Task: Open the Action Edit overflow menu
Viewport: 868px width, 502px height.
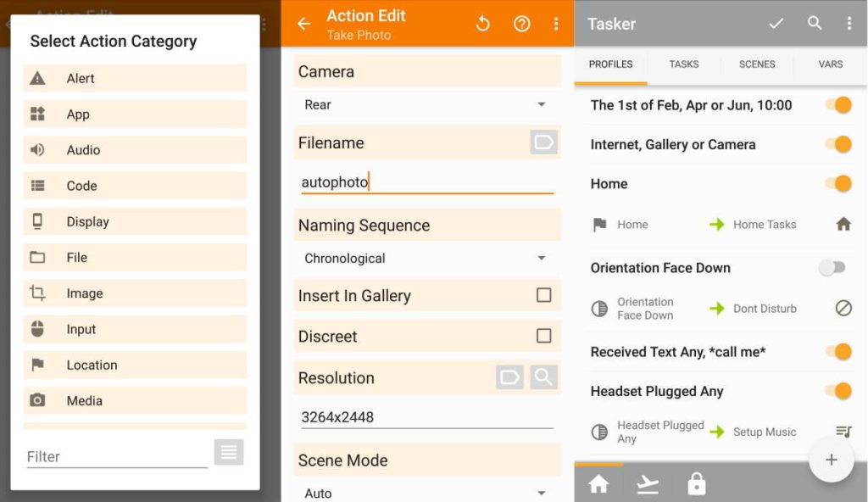Action: pyautogui.click(x=556, y=23)
